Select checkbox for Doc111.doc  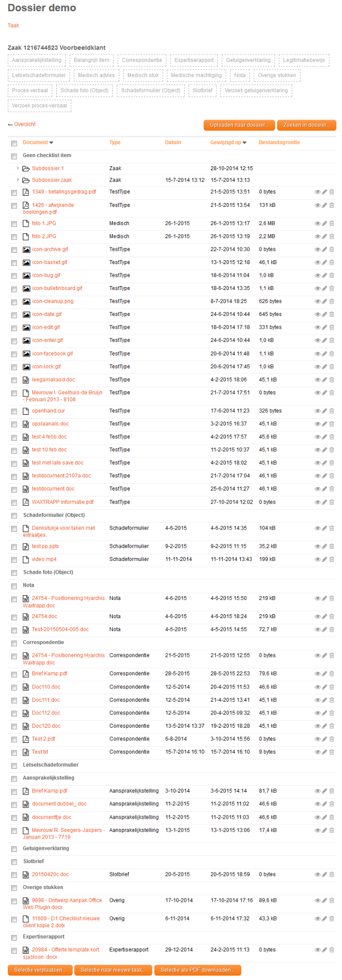pyautogui.click(x=14, y=701)
